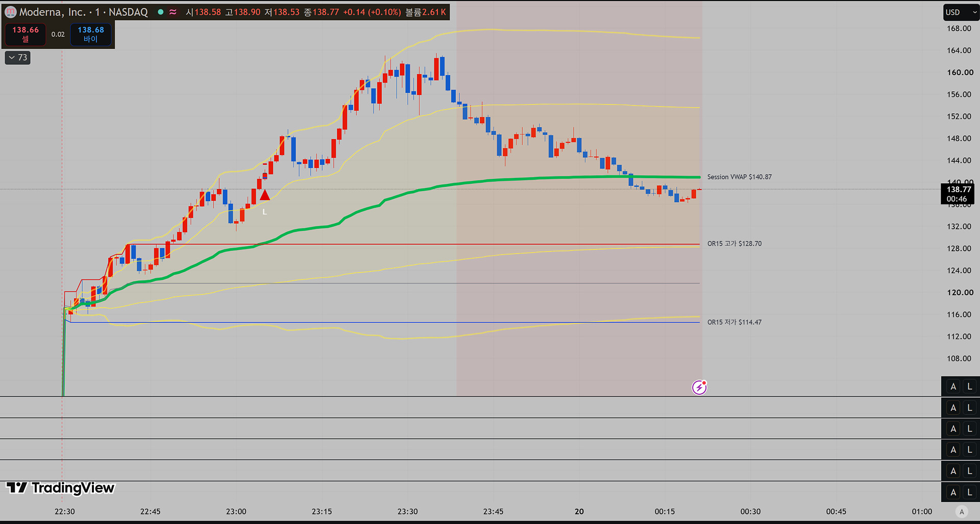
Task: Open the TradingView logo link
Action: pos(60,488)
